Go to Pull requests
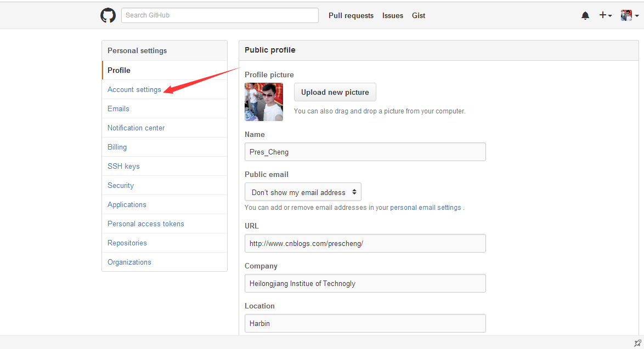 [x=351, y=15]
